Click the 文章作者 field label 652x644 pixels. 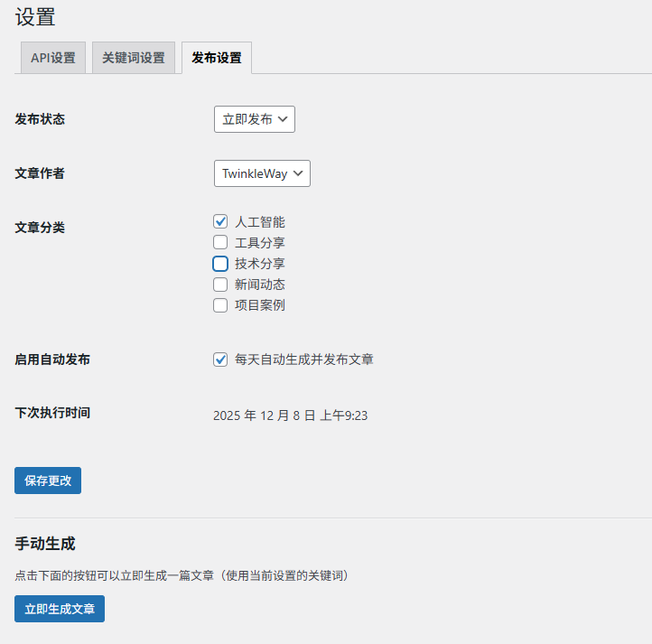pyautogui.click(x=40, y=173)
